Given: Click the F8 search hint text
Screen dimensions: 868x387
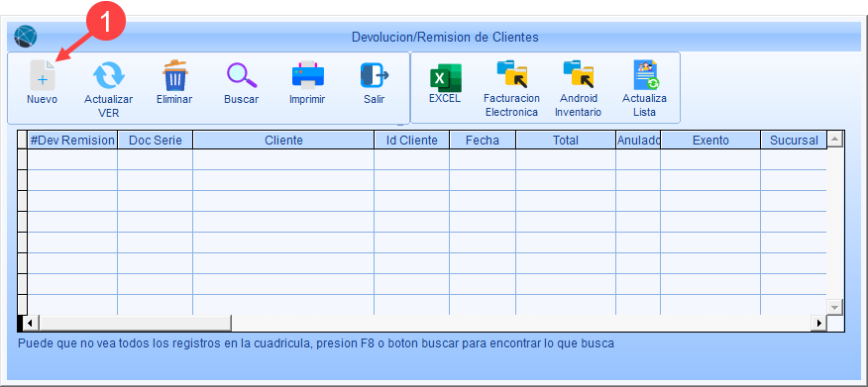Looking at the screenshot, I should 316,343.
